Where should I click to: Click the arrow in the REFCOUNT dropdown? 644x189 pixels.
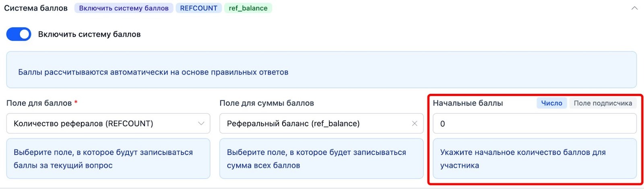coord(201,124)
